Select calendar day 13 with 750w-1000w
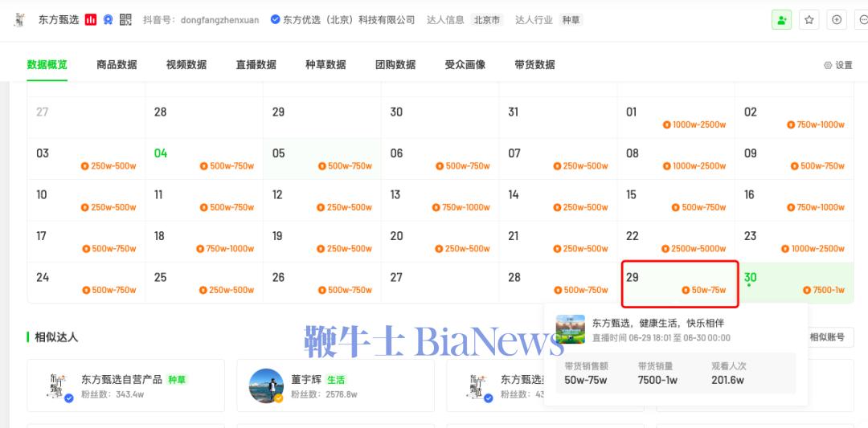The height and width of the screenshot is (428, 868). pos(440,200)
